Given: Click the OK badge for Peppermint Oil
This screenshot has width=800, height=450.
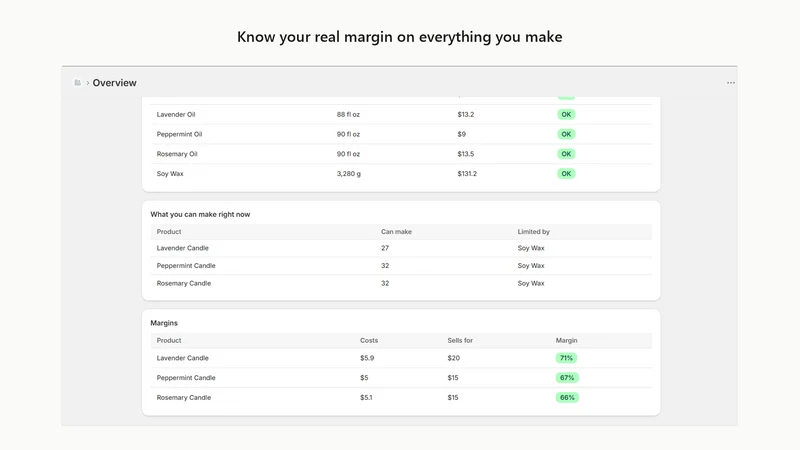Looking at the screenshot, I should pyautogui.click(x=566, y=134).
